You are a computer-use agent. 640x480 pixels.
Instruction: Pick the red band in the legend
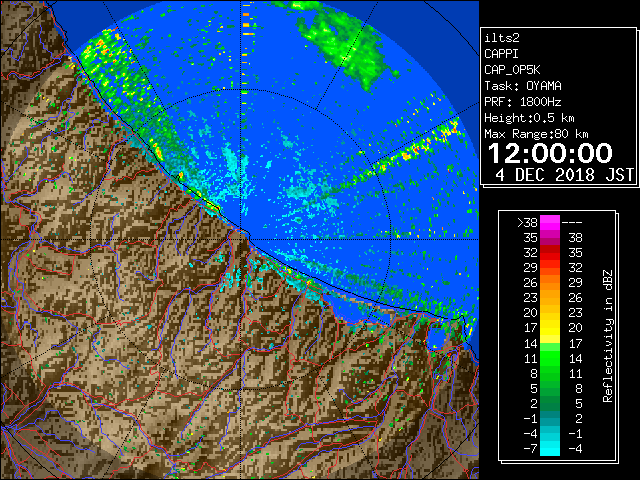[550, 253]
